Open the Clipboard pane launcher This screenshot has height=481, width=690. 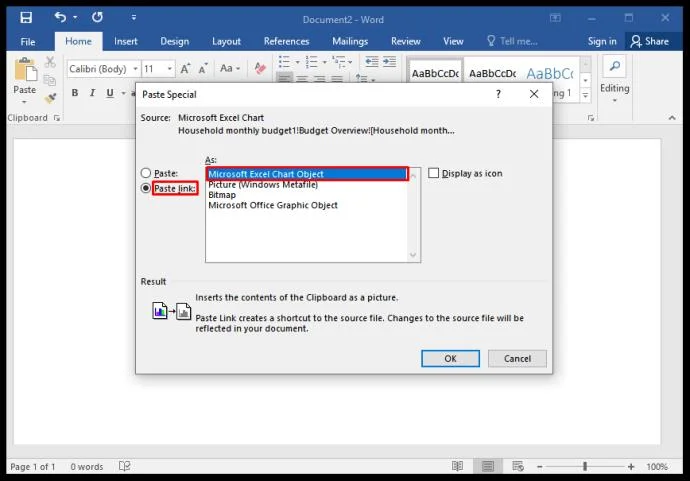57,117
